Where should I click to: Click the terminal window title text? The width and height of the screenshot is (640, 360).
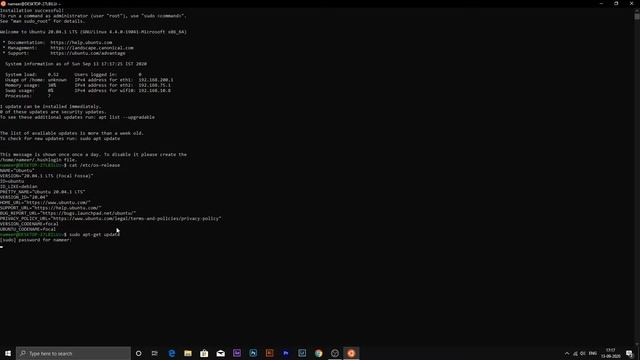pos(34,4)
